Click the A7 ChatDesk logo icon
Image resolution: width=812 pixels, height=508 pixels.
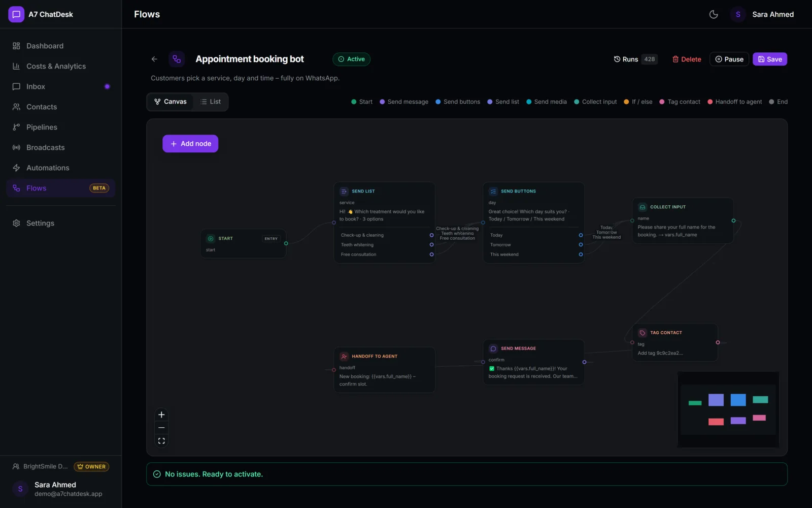tap(16, 14)
